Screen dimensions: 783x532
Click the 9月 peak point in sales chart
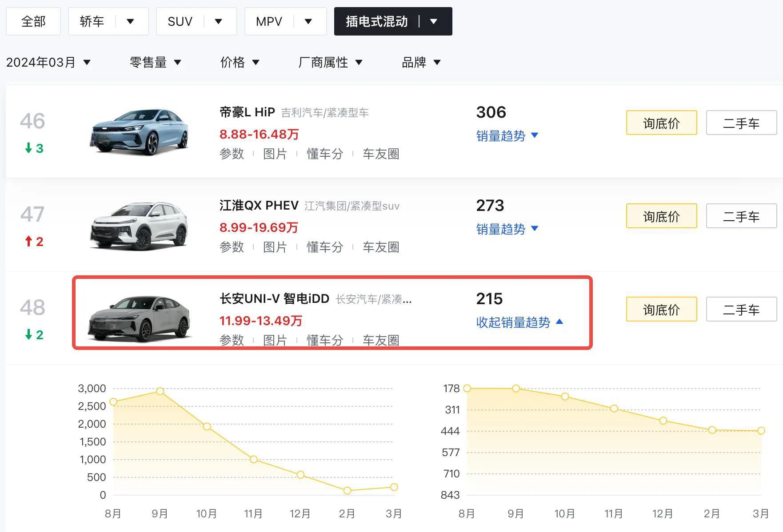(160, 391)
